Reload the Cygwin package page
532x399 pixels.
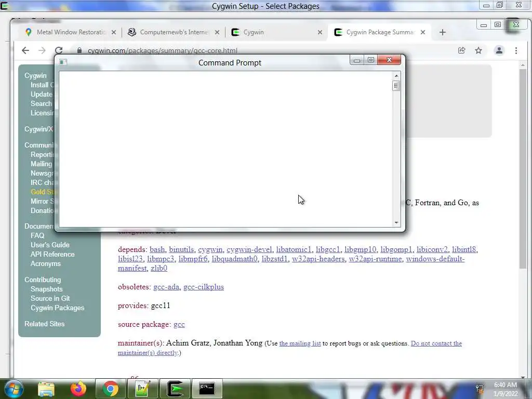59,50
